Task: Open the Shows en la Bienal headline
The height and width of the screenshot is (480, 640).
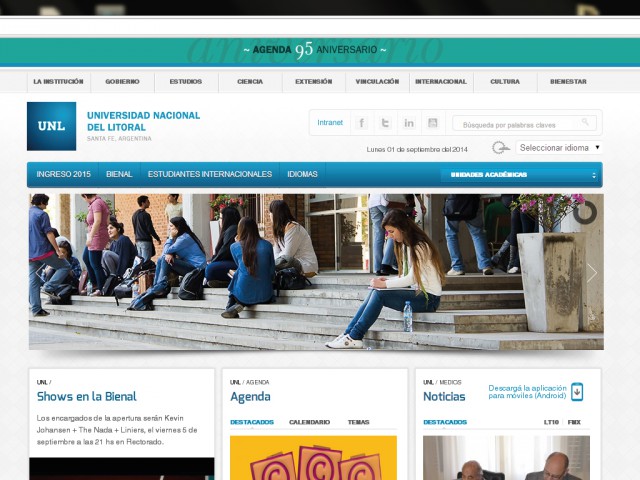Action: click(x=86, y=397)
